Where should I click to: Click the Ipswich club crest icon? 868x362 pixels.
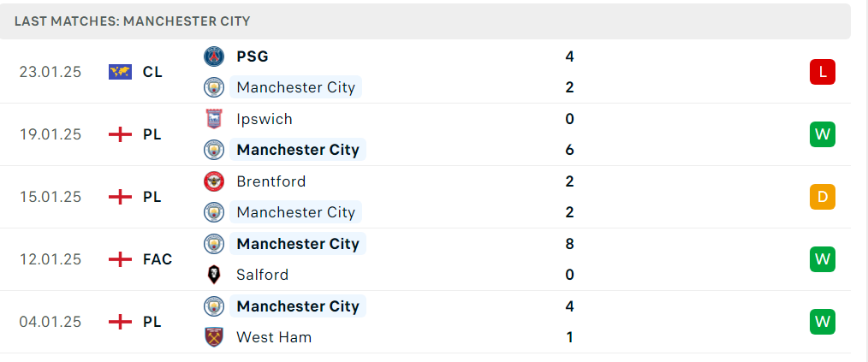click(x=214, y=119)
